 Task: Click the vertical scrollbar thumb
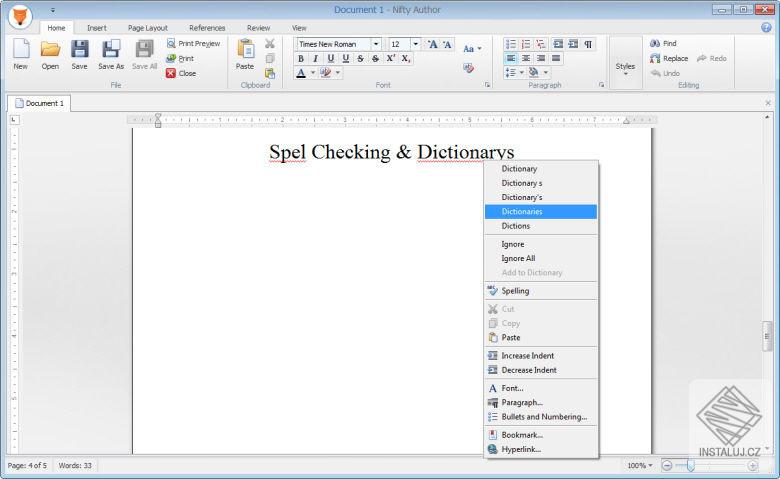pos(767,337)
